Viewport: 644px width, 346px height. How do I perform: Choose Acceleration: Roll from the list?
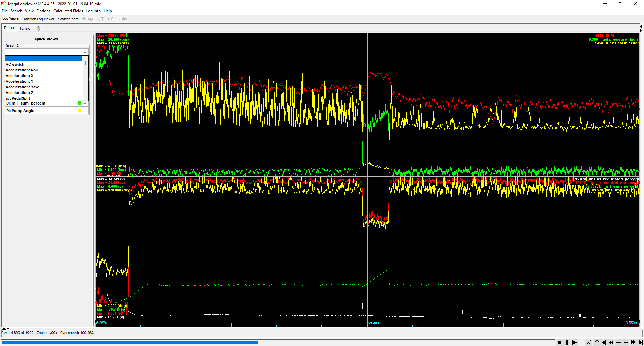44,70
